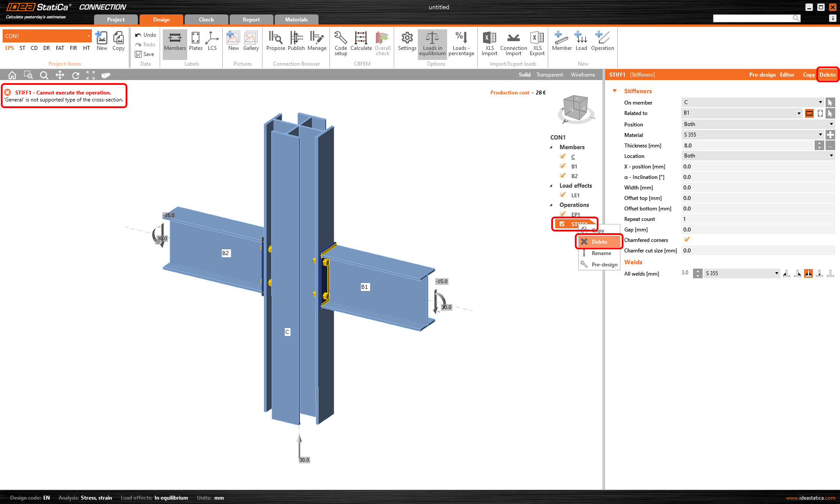Open the On member dropdown
This screenshot has height=504, width=840.
820,102
